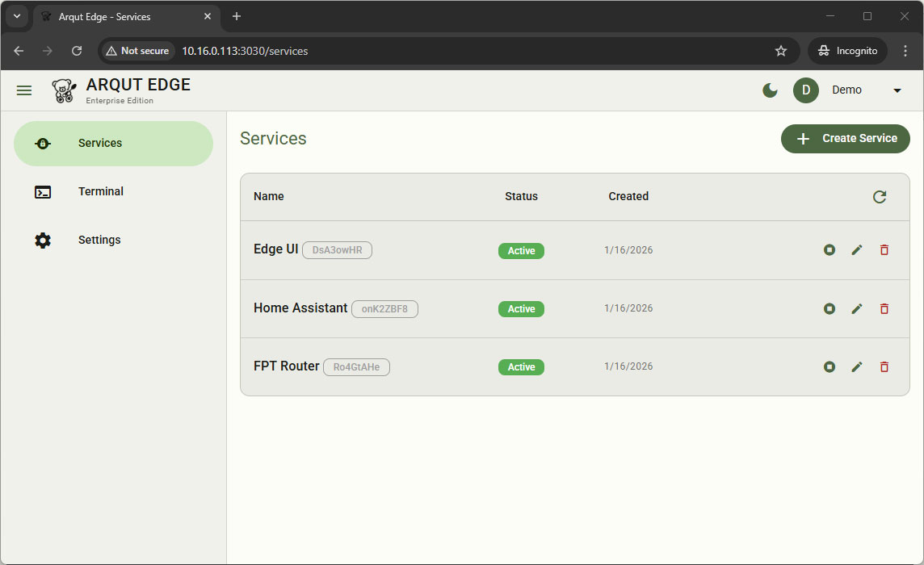
Task: Open a new browser tab
Action: coord(237,16)
